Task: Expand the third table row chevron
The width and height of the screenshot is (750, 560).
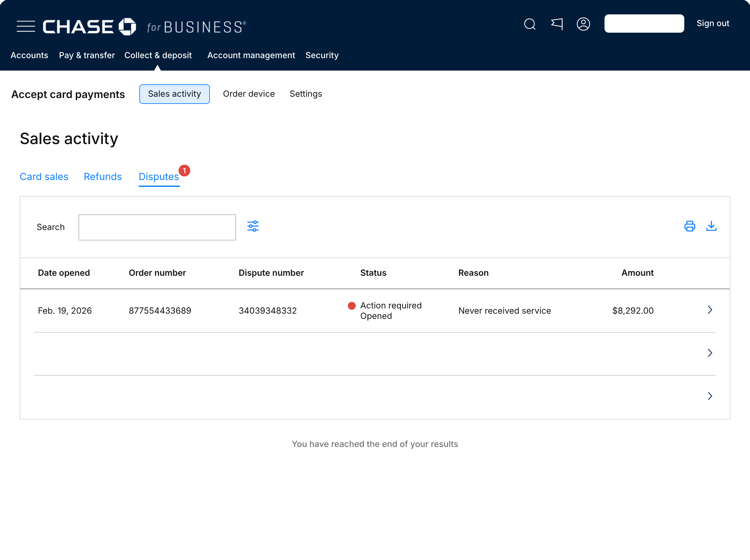Action: tap(710, 396)
